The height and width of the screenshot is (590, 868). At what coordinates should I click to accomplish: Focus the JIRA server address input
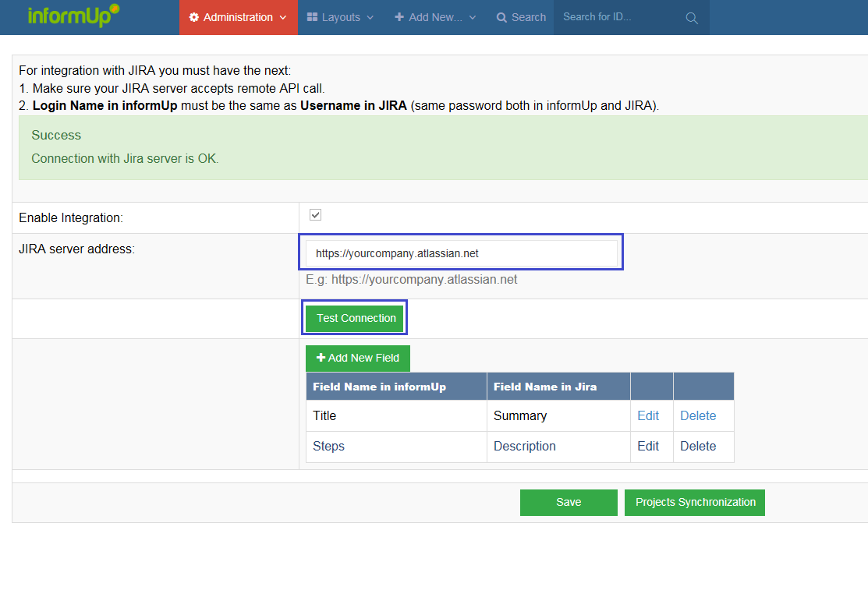[461, 253]
